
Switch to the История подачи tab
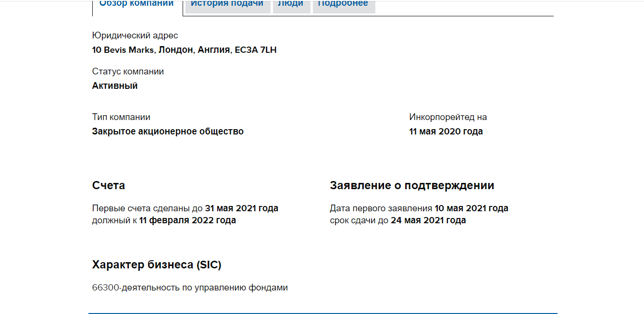click(226, 3)
